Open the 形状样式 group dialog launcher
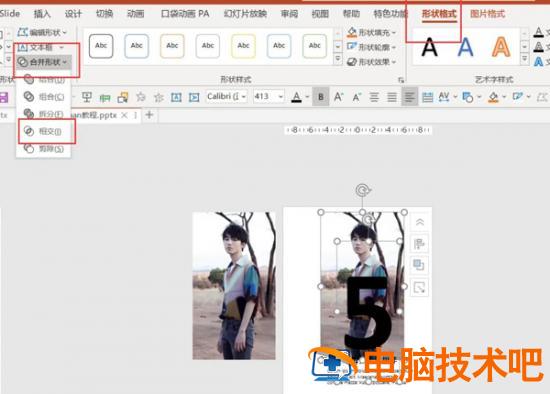Viewport: 550px width, 394px height. pos(401,80)
